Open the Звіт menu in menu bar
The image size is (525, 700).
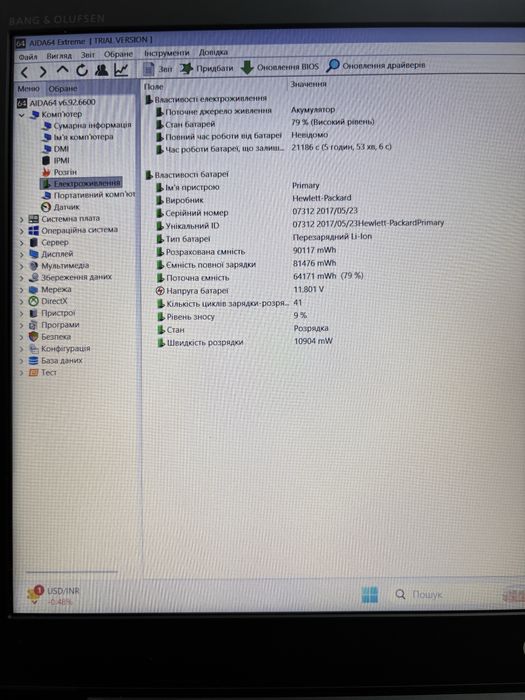pyautogui.click(x=88, y=55)
